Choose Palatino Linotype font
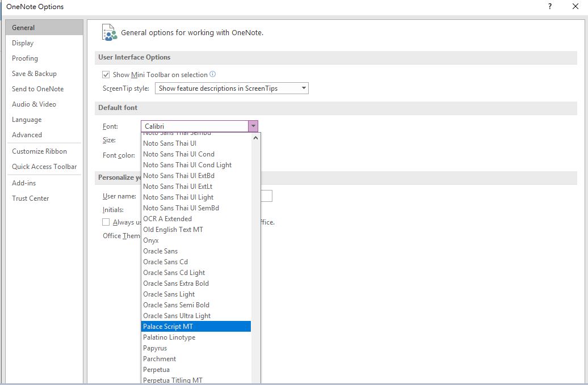This screenshot has width=588, height=385. coord(196,337)
